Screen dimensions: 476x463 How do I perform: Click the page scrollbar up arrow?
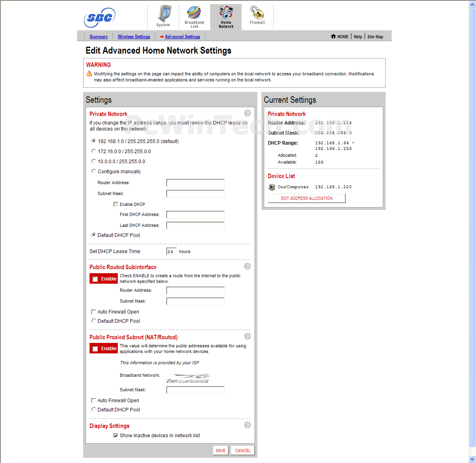click(472, 4)
